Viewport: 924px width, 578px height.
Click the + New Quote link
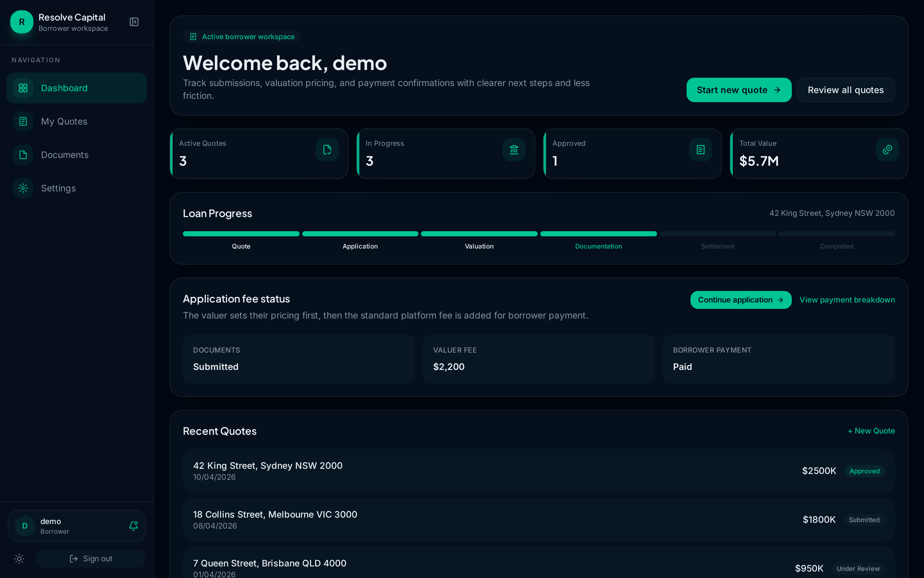coord(871,431)
